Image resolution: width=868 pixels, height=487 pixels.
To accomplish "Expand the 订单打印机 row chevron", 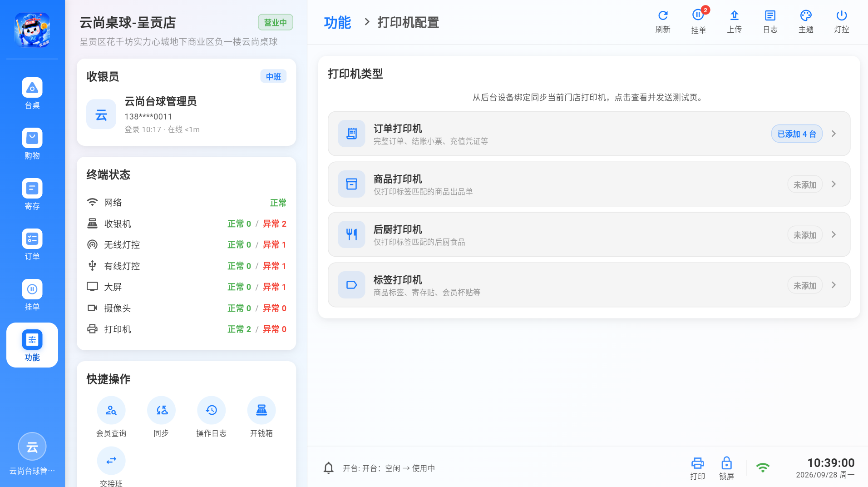I will click(x=834, y=134).
